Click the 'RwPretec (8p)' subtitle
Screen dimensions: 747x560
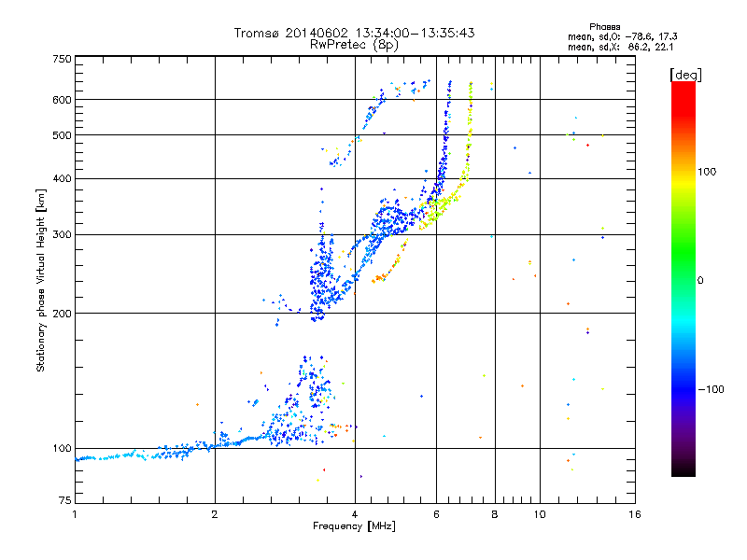pos(354,45)
